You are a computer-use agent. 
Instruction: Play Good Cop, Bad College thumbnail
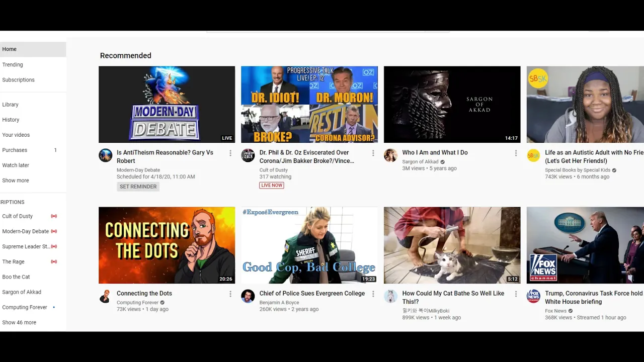[x=309, y=245]
